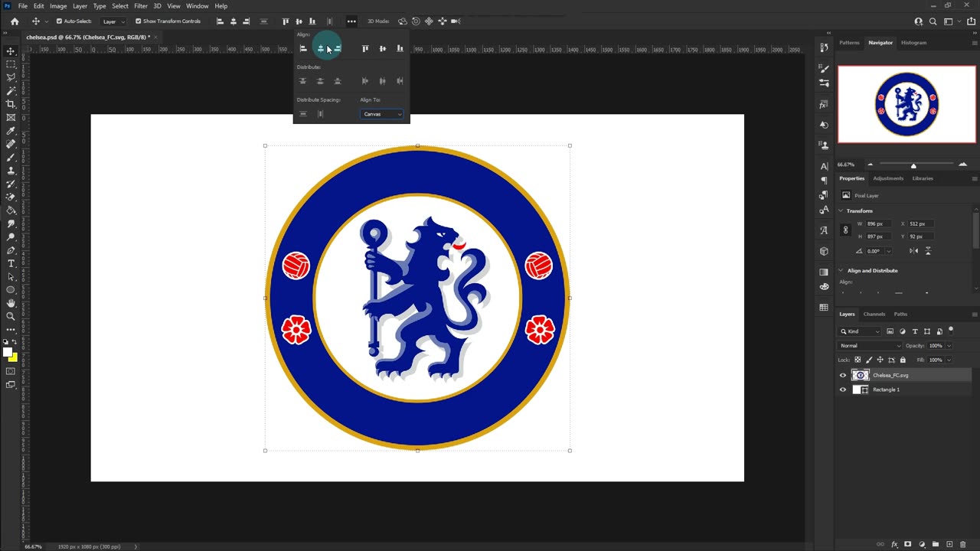Viewport: 980px width, 551px height.
Task: Open more align options (three dots)
Action: coord(351,21)
